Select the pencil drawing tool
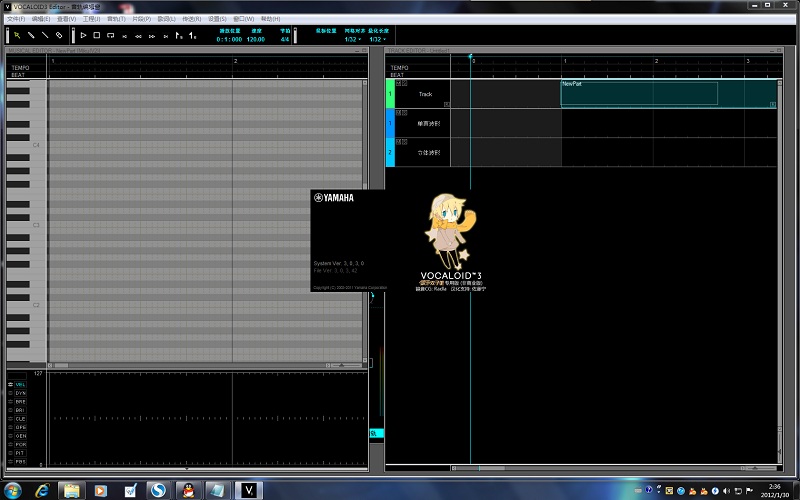 [x=31, y=35]
